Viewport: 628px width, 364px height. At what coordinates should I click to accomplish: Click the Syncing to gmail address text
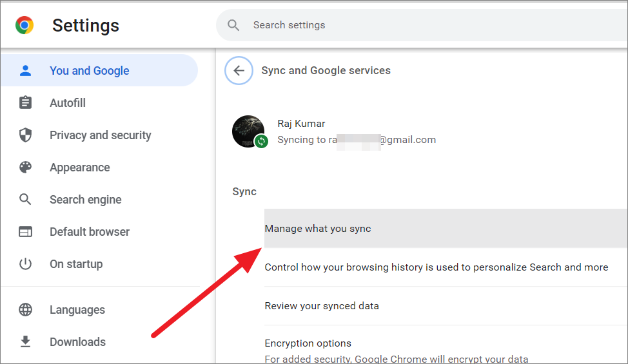tap(357, 140)
